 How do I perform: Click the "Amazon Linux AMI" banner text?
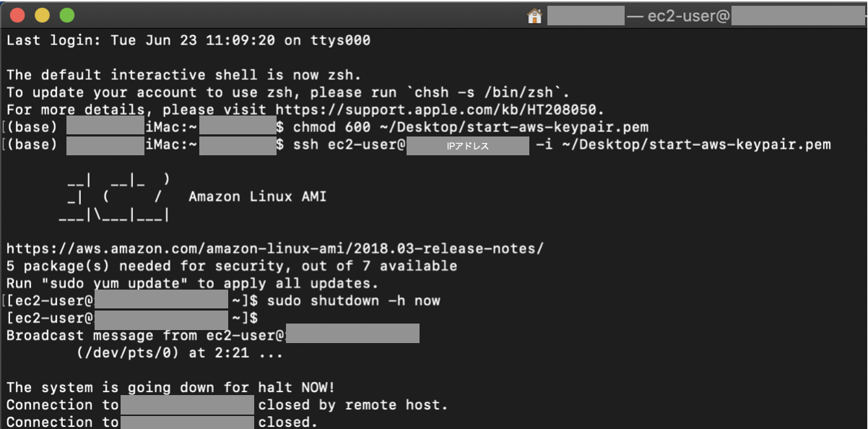258,196
